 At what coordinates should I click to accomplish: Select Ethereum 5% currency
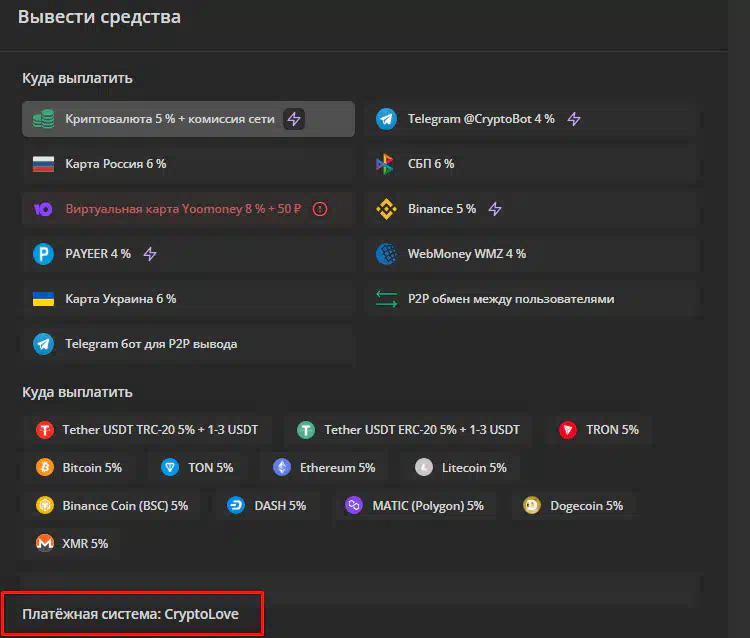click(324, 467)
